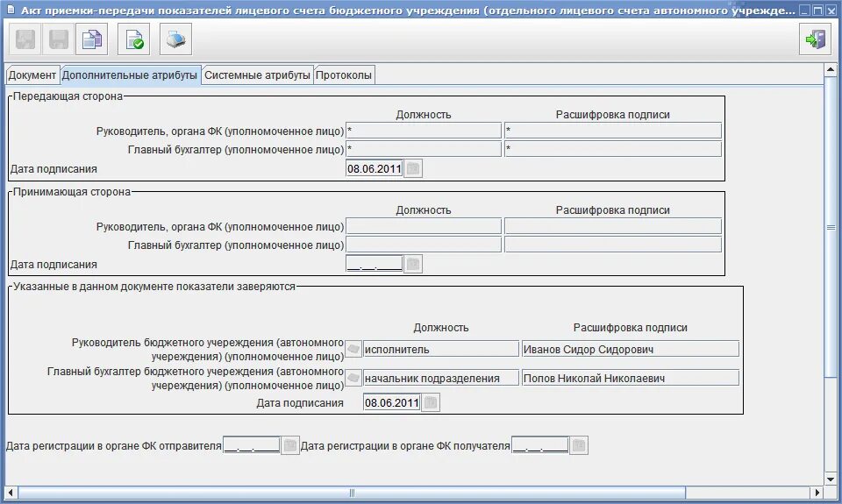Click lookup icon beside 'исполнитель' field
842x504 pixels.
pyautogui.click(x=353, y=349)
